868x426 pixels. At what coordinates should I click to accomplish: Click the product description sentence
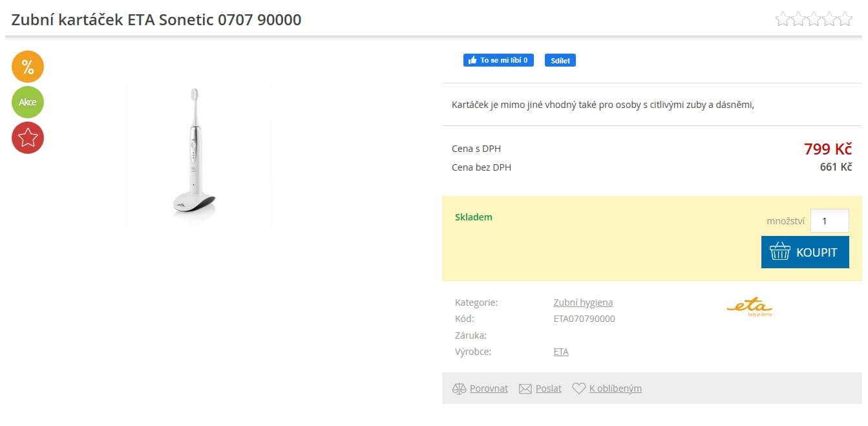pyautogui.click(x=603, y=104)
